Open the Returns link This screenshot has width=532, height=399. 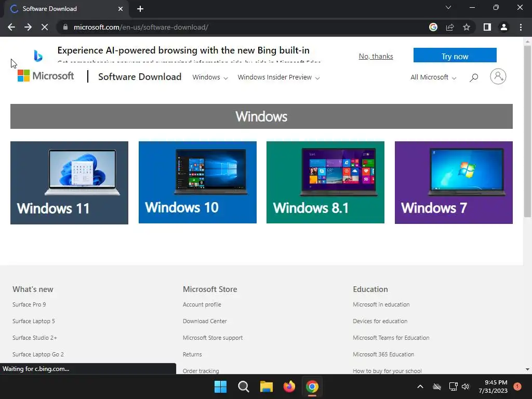192,354
